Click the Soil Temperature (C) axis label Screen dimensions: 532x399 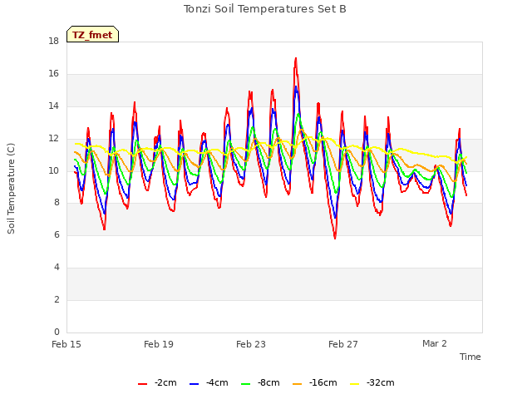(x=11, y=189)
